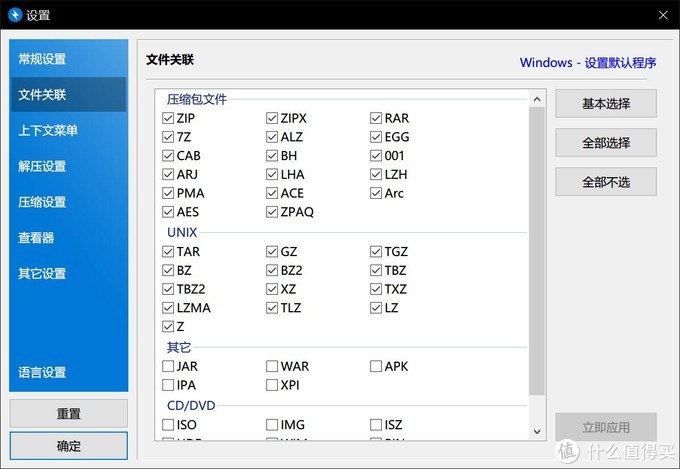
Task: Close the 设置 window
Action: point(662,15)
